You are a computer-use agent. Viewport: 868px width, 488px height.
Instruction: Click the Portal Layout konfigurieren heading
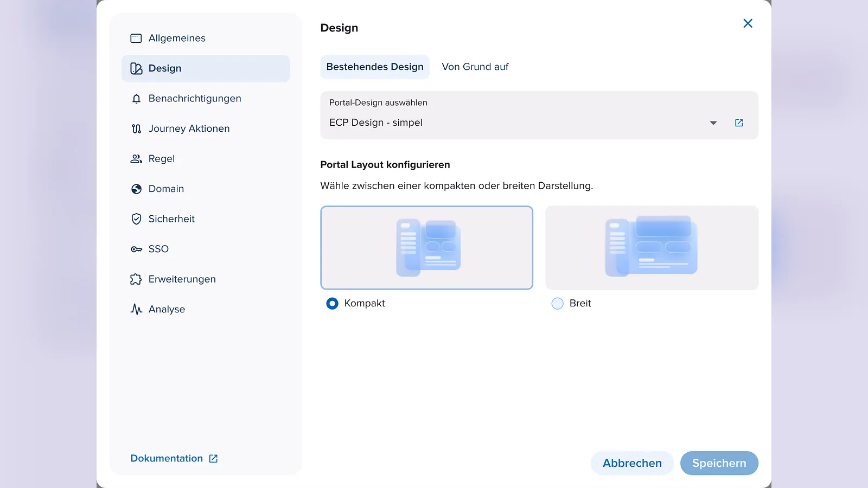(x=385, y=165)
